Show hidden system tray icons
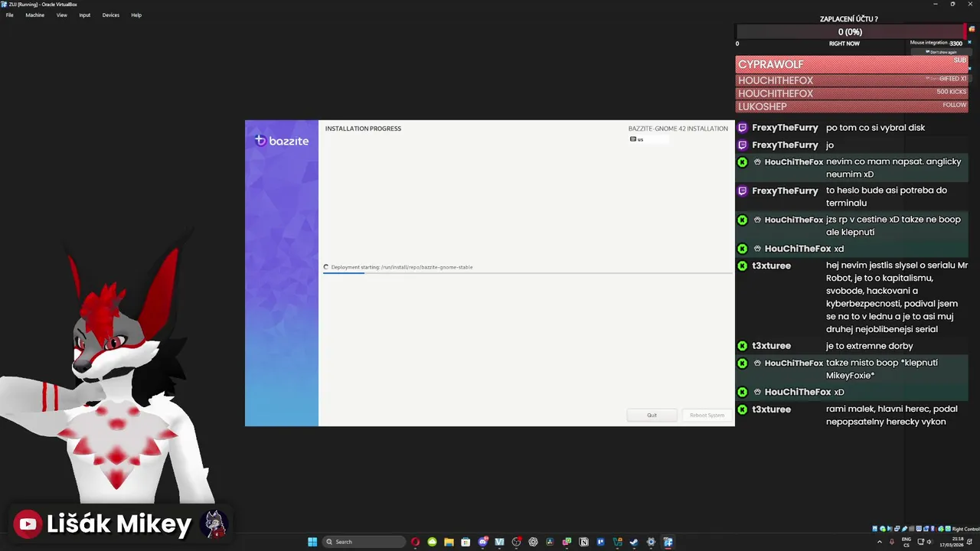Image resolution: width=980 pixels, height=551 pixels. (879, 542)
